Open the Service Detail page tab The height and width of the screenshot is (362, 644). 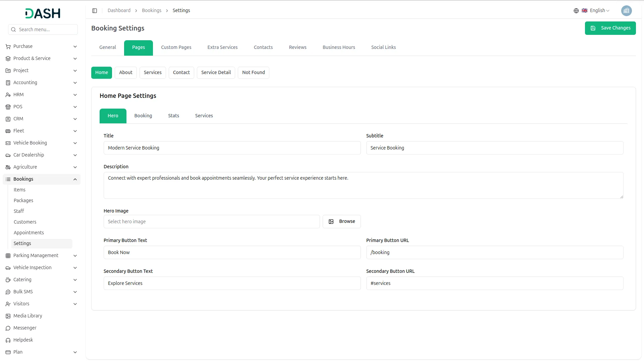[216, 73]
